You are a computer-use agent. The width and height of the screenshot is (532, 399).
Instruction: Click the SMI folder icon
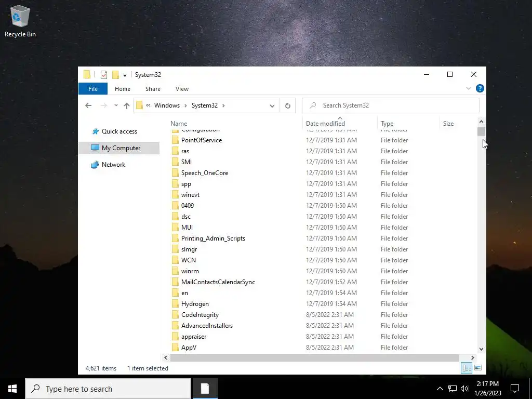[x=175, y=162]
